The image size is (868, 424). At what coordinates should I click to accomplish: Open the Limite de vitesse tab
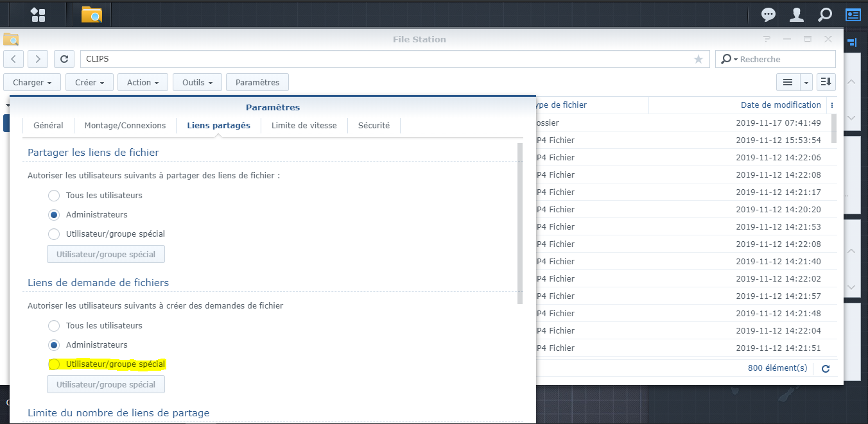pyautogui.click(x=304, y=125)
